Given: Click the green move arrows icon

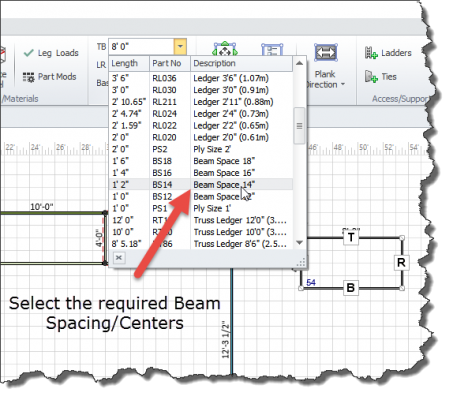Looking at the screenshot, I should coord(225,49).
